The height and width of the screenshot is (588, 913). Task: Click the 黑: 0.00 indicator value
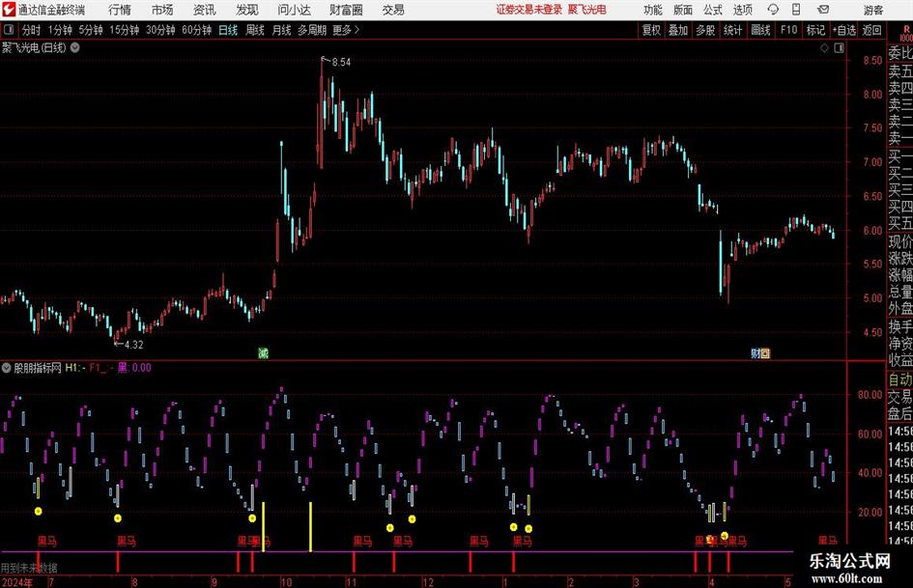coord(134,368)
